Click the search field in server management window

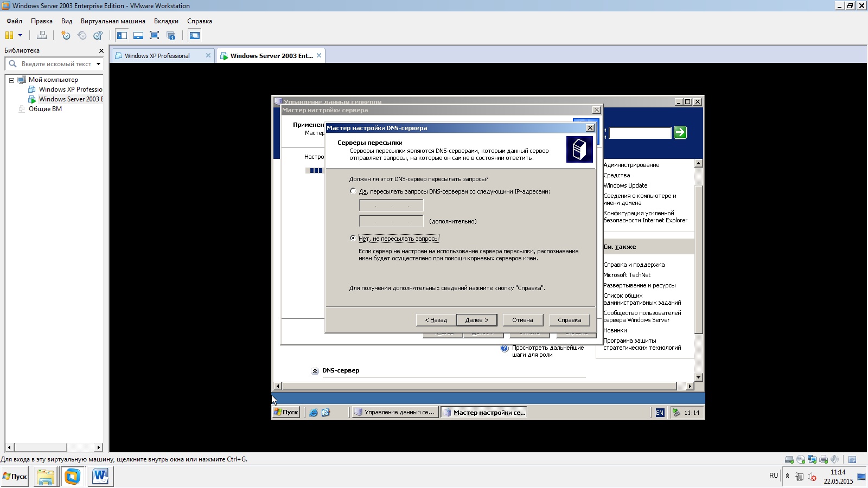[x=640, y=133]
